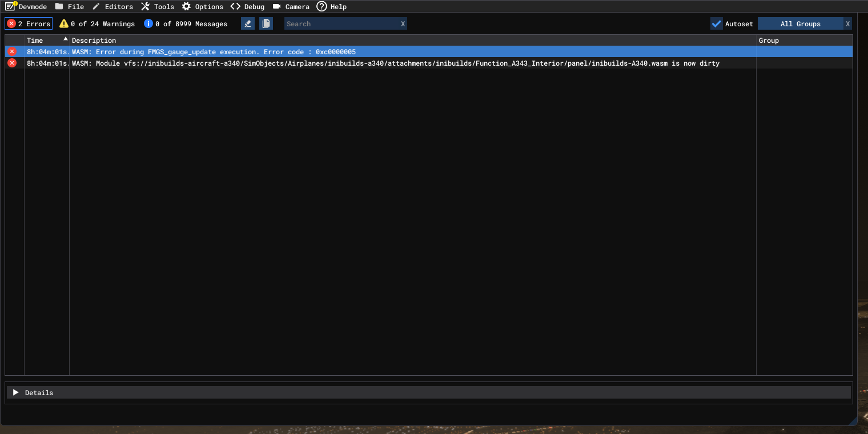Toggle the Messages filter
Viewport: 868px width, 434px height.
[x=186, y=23]
